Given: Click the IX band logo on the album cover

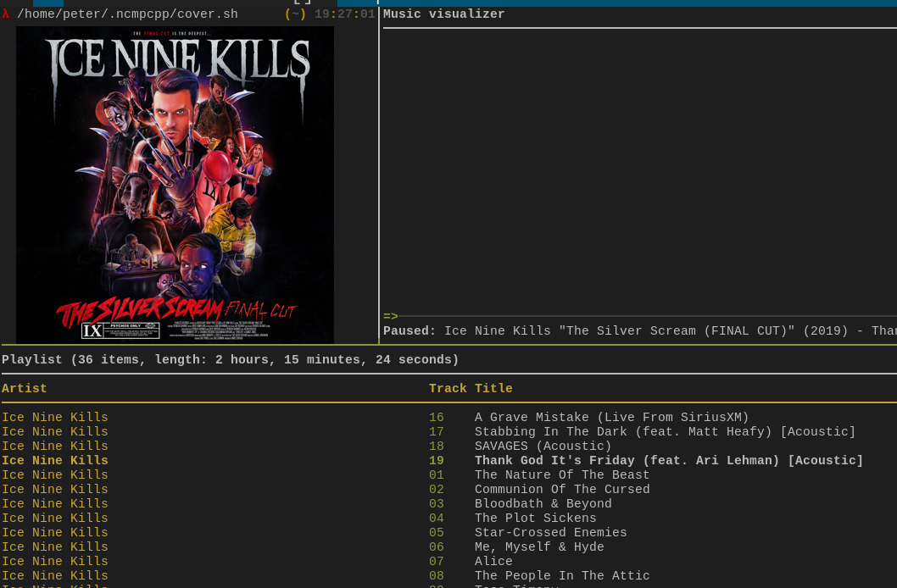Looking at the screenshot, I should tap(92, 330).
